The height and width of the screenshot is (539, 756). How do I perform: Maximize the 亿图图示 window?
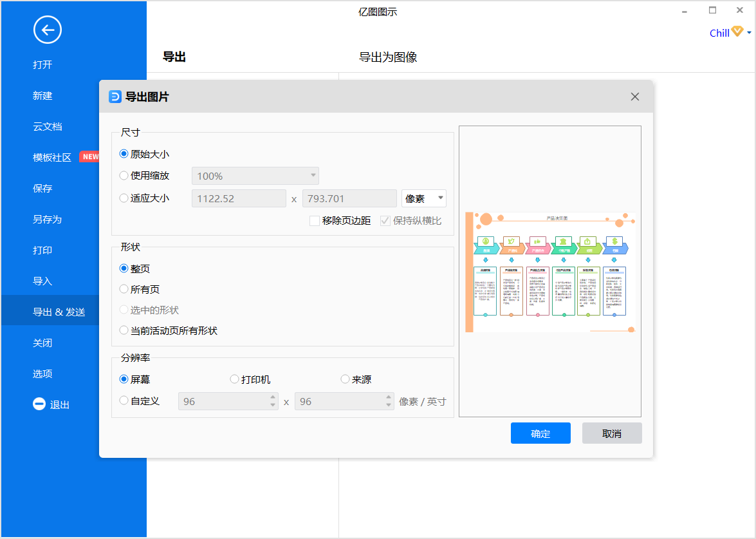click(x=712, y=10)
